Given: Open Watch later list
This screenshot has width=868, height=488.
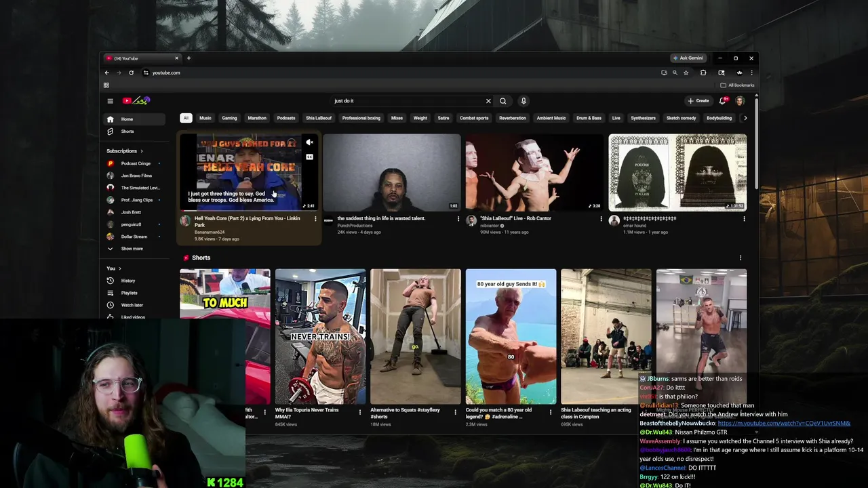Looking at the screenshot, I should 134,305.
